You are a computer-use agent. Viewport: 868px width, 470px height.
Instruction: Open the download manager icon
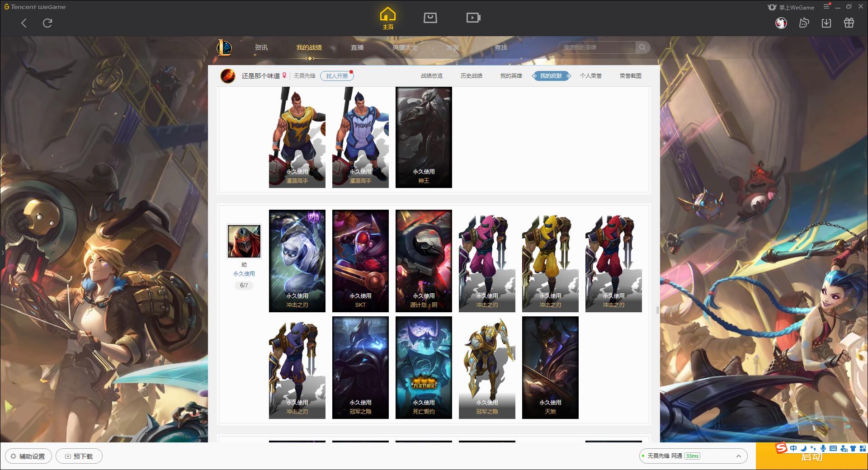(826, 23)
